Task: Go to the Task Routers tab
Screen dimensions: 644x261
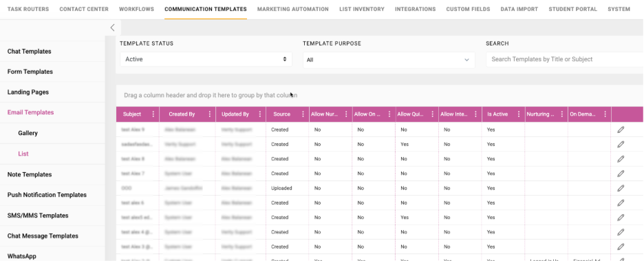Action: pos(28,9)
